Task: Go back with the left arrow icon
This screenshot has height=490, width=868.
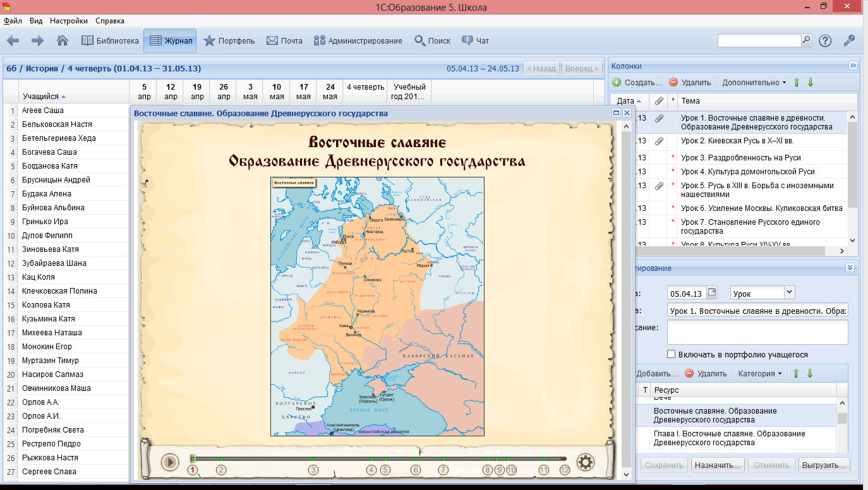Action: coord(13,40)
